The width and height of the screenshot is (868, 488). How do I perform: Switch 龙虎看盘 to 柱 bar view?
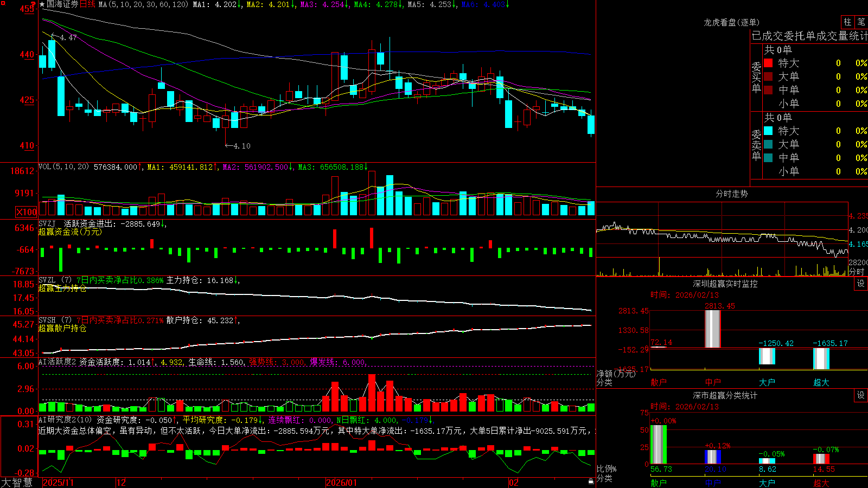(847, 22)
